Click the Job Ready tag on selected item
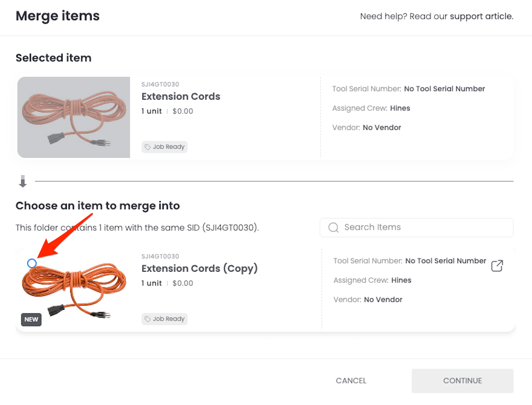 pos(165,147)
